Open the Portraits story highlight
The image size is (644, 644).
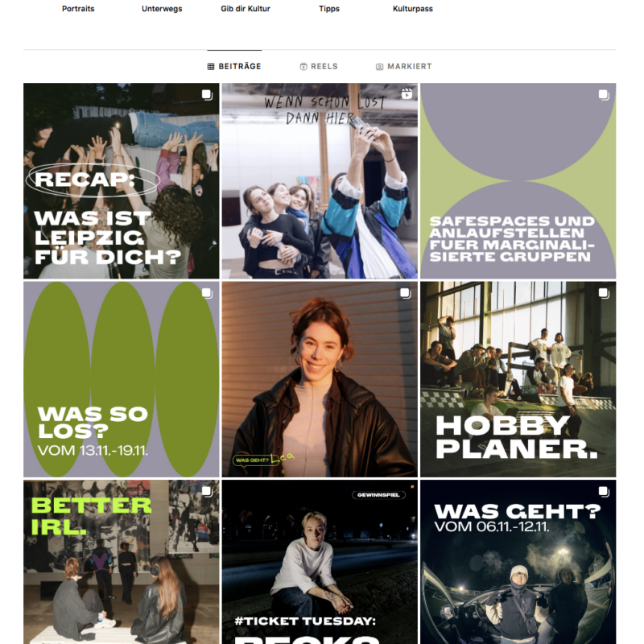pyautogui.click(x=78, y=9)
